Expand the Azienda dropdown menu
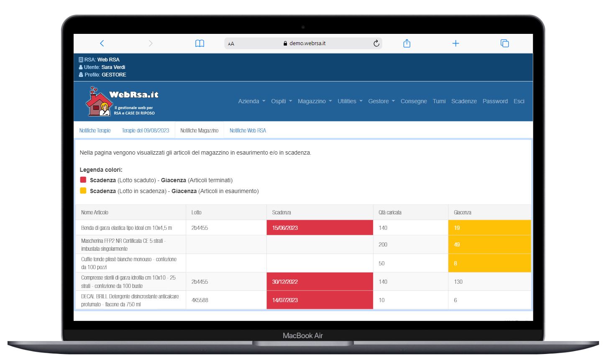 click(x=251, y=101)
